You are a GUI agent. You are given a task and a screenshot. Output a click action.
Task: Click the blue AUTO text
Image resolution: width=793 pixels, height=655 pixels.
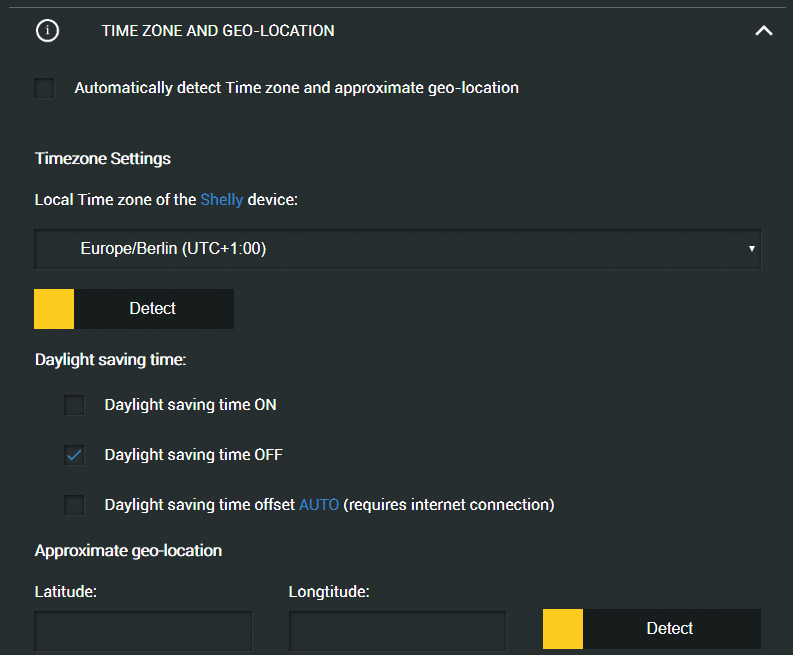pyautogui.click(x=319, y=505)
